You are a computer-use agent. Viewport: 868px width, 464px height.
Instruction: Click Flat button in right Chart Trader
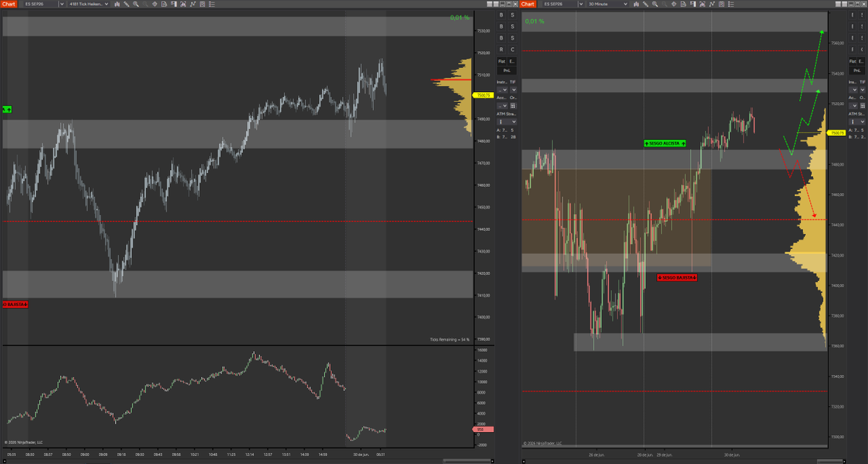tap(853, 62)
